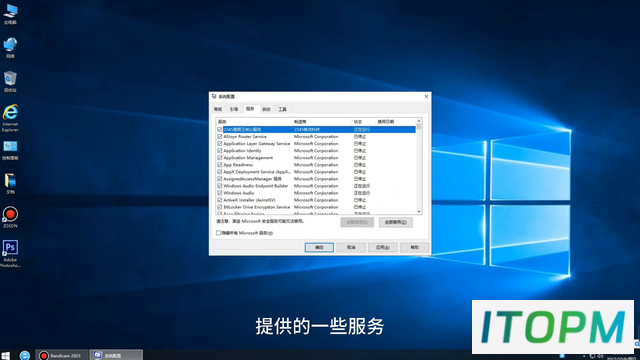The width and height of the screenshot is (640, 360).
Task: Click the Apply (应用) button
Action: point(382,247)
